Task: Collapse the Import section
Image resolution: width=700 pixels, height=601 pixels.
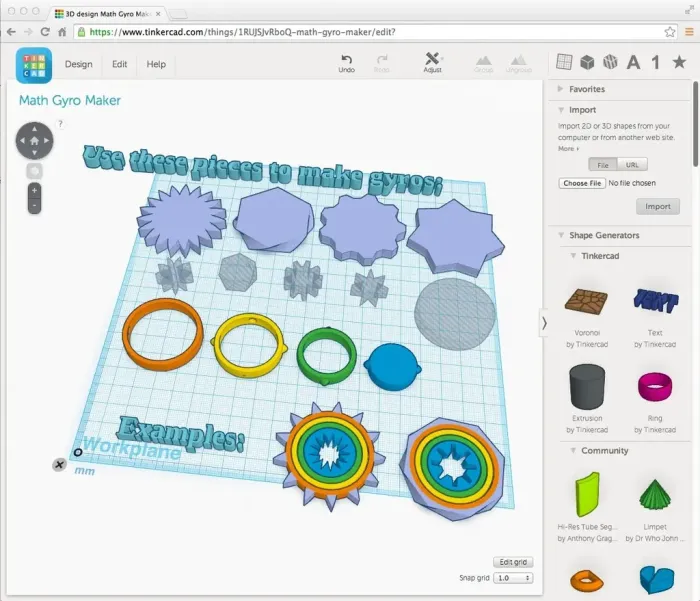Action: tap(561, 110)
